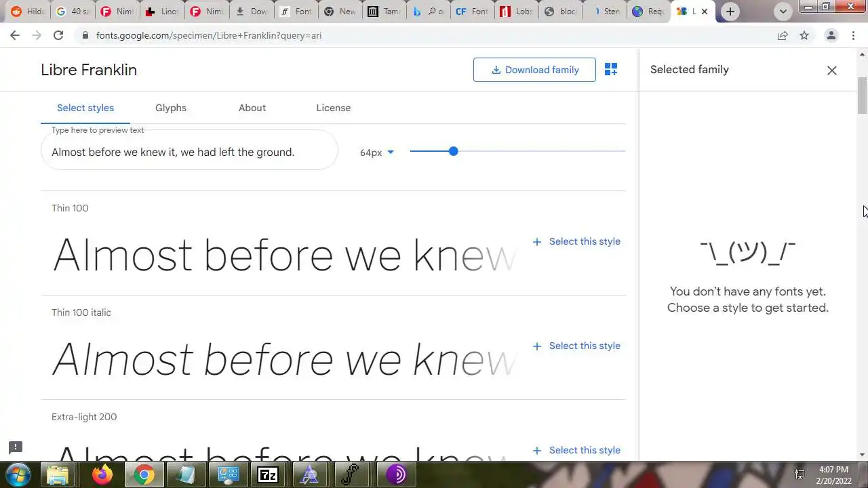Click the Thin 100 italic sample preview text
The image size is (868, 488).
click(x=283, y=360)
